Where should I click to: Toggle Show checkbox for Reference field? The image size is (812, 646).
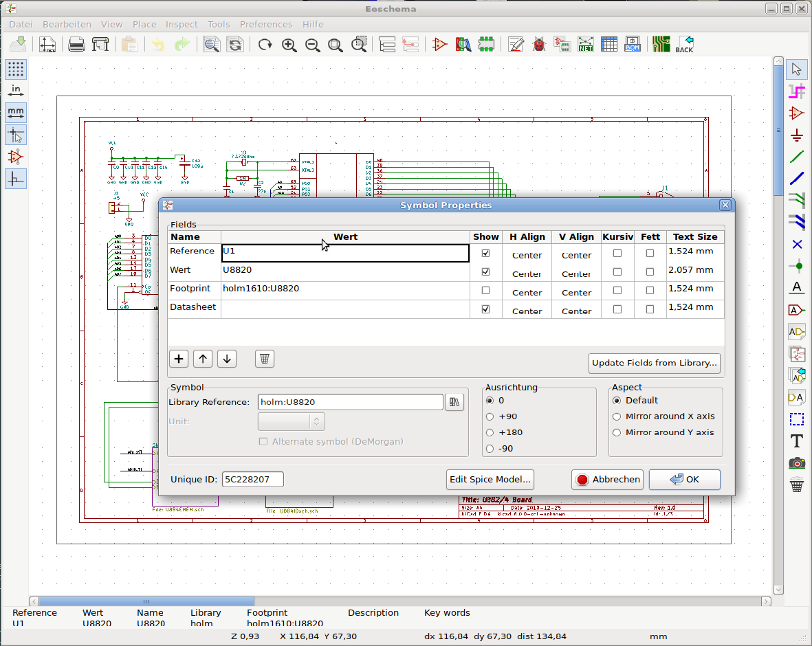click(x=485, y=253)
